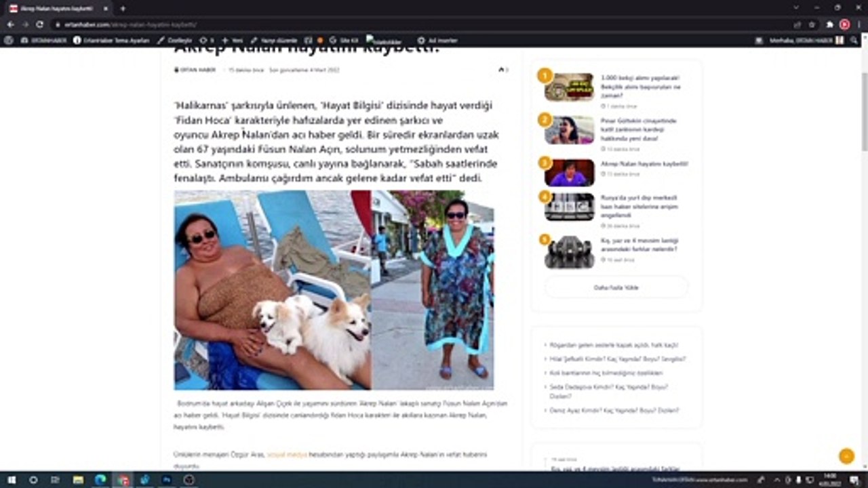Expand tab search chevron in title bar
The image size is (868, 488).
point(795,7)
